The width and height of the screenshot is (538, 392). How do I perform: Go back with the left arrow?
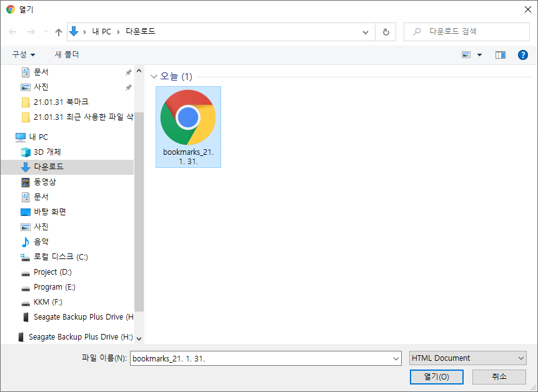pyautogui.click(x=12, y=32)
